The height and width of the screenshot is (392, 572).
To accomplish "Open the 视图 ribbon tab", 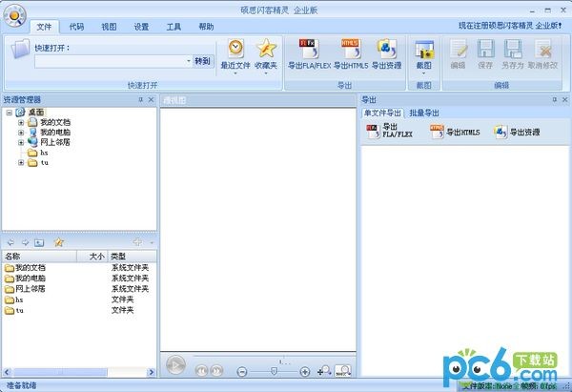I will [109, 27].
